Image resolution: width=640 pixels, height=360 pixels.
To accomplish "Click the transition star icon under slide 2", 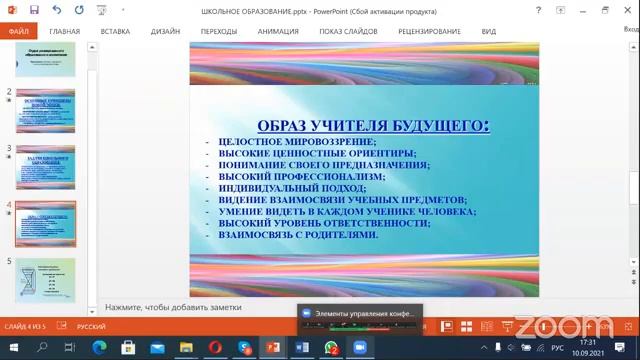I will click(9, 100).
